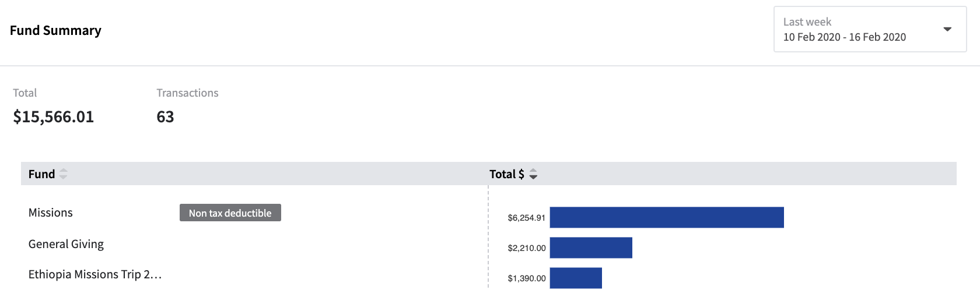Click the $2,210.00 bar value label
This screenshot has height=290, width=980.
[526, 248]
